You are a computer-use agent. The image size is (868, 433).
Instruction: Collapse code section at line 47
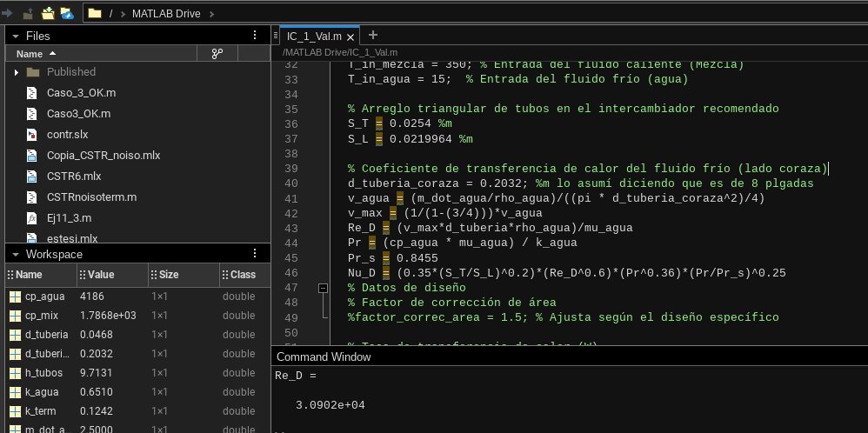click(x=323, y=288)
